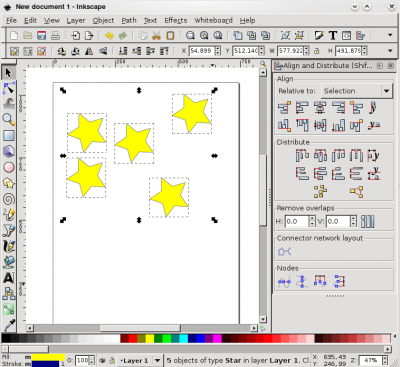The width and height of the screenshot is (400, 367).
Task: Click the Y coordinate input field
Action: tap(246, 51)
